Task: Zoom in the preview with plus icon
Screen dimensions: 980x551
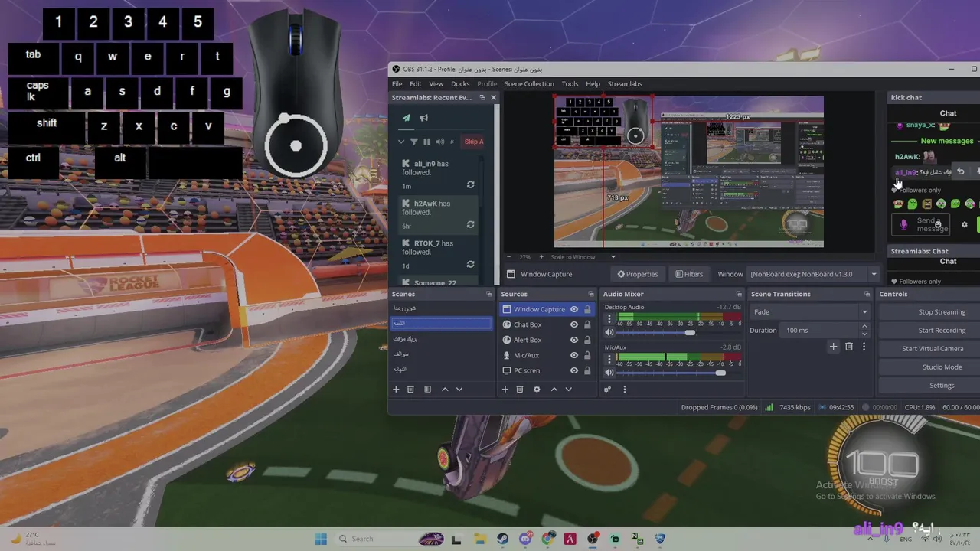Action: click(x=541, y=257)
